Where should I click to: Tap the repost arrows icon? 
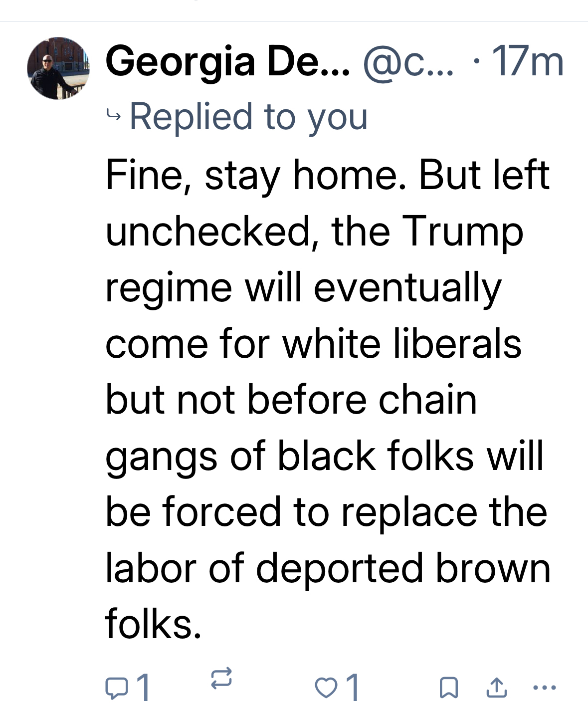221,679
